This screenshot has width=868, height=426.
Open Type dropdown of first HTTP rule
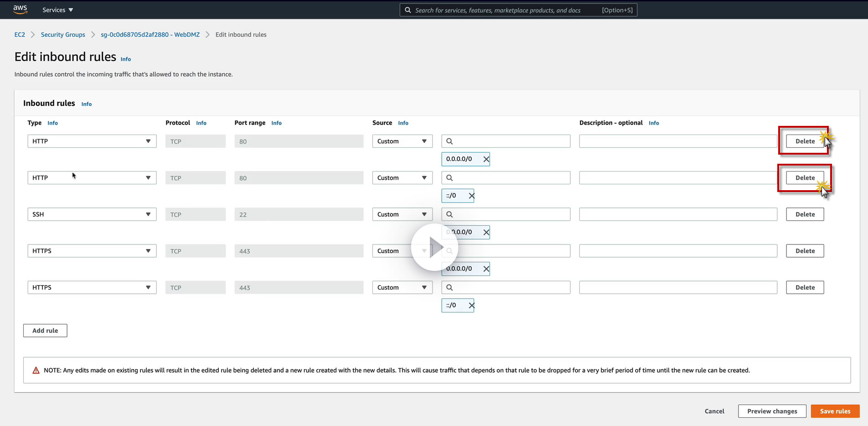[92, 141]
